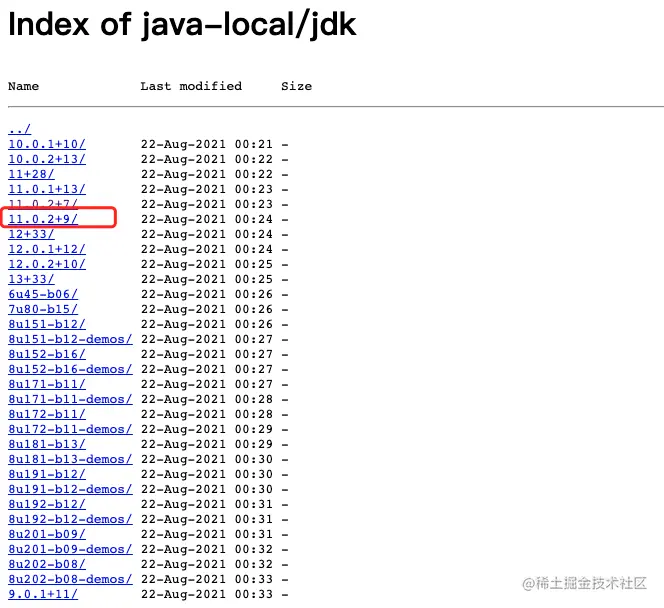Open the 8u192-b12-demos/ directory link
664x608 pixels.
pos(70,519)
